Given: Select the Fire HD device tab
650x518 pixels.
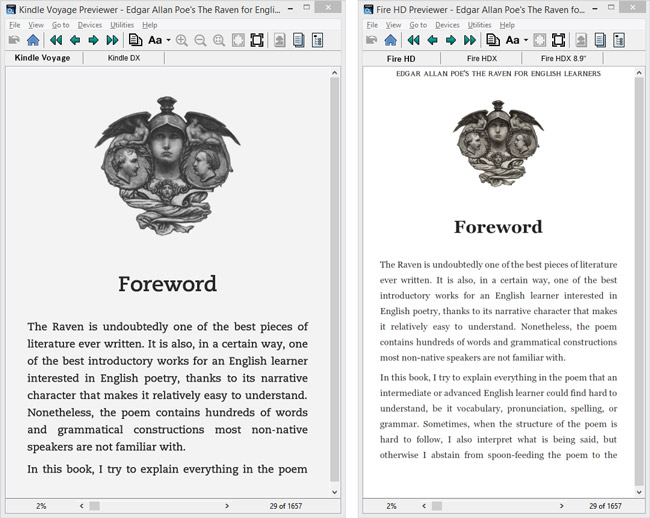Looking at the screenshot, I should point(401,58).
